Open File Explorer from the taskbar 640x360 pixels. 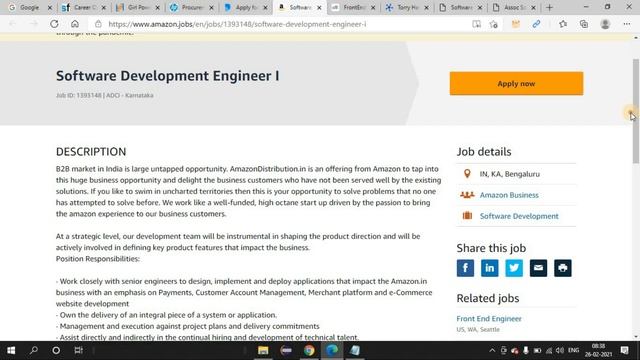coord(263,350)
